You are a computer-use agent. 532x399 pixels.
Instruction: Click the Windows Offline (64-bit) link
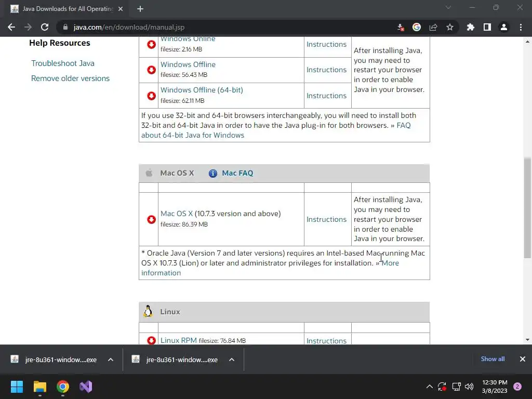point(202,90)
